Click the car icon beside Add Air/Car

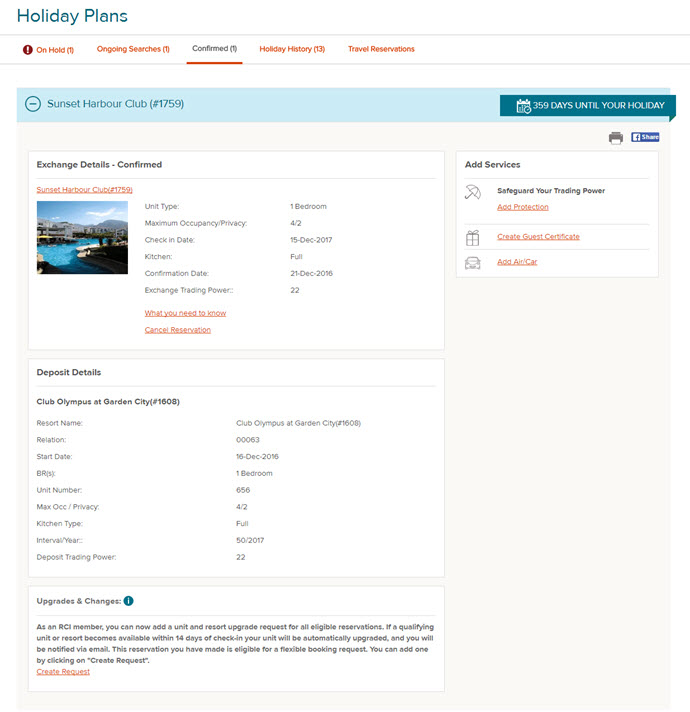pyautogui.click(x=473, y=262)
